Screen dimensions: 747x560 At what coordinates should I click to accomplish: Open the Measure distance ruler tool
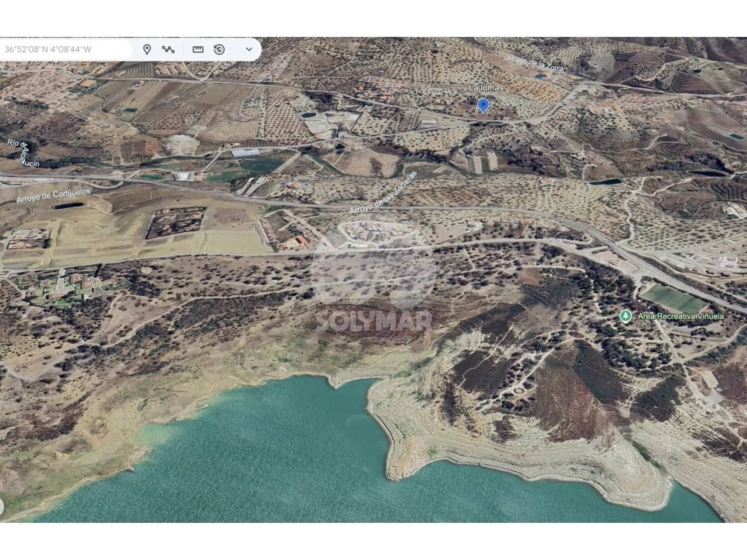point(198,49)
